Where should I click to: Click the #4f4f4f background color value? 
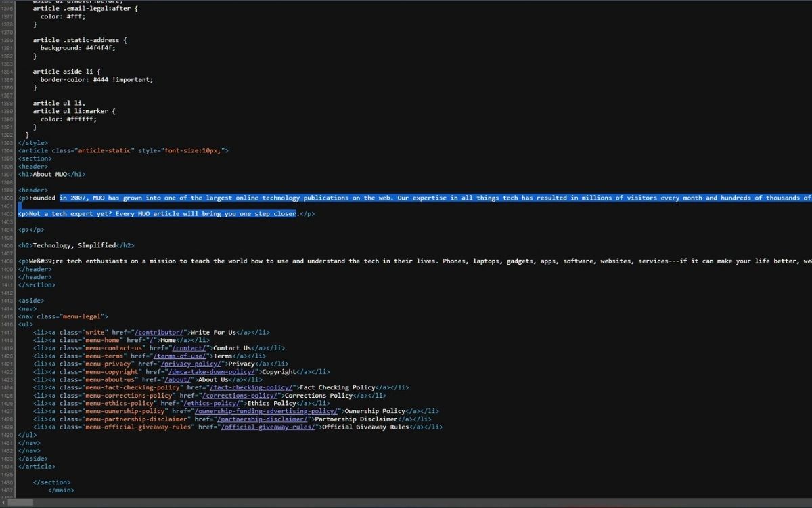(x=100, y=48)
